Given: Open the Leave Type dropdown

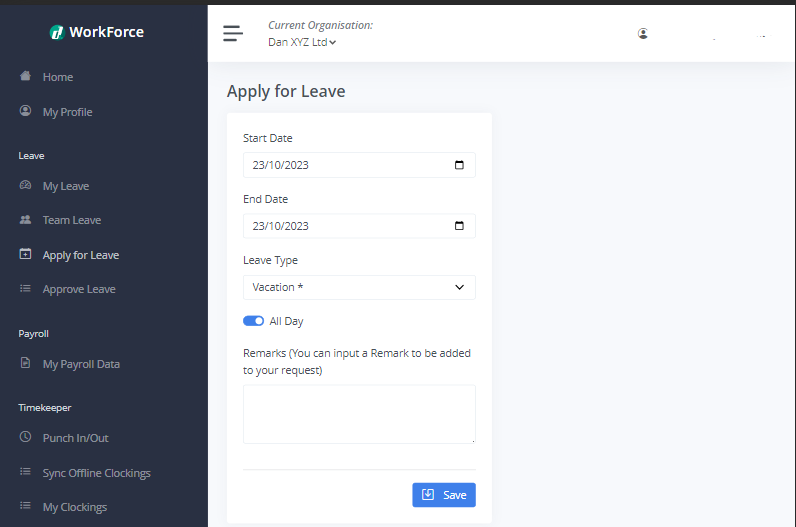Looking at the screenshot, I should [x=359, y=287].
